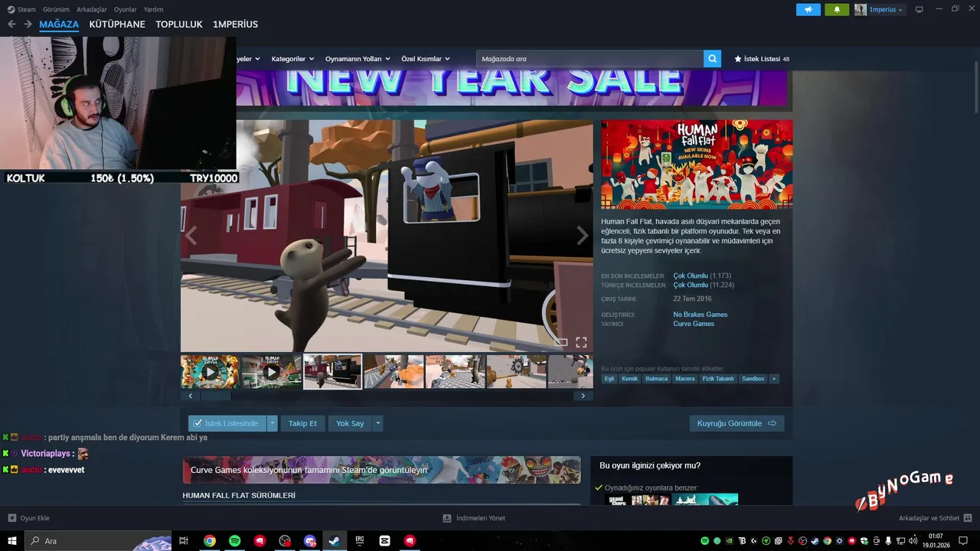Open Arkadaşlar ve Sohbet friends chat

(x=936, y=518)
